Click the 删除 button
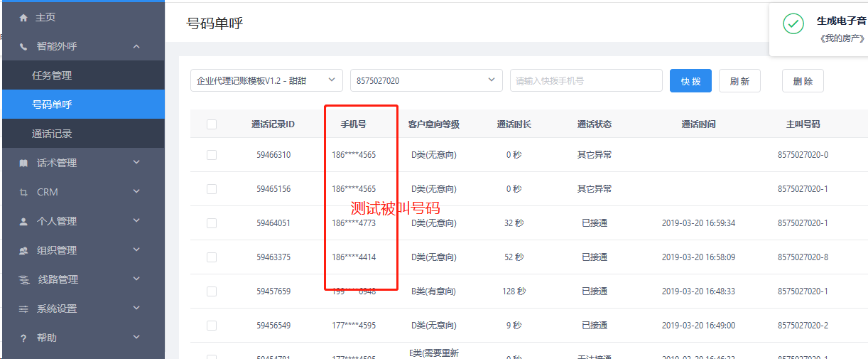The width and height of the screenshot is (868, 359). coord(803,80)
